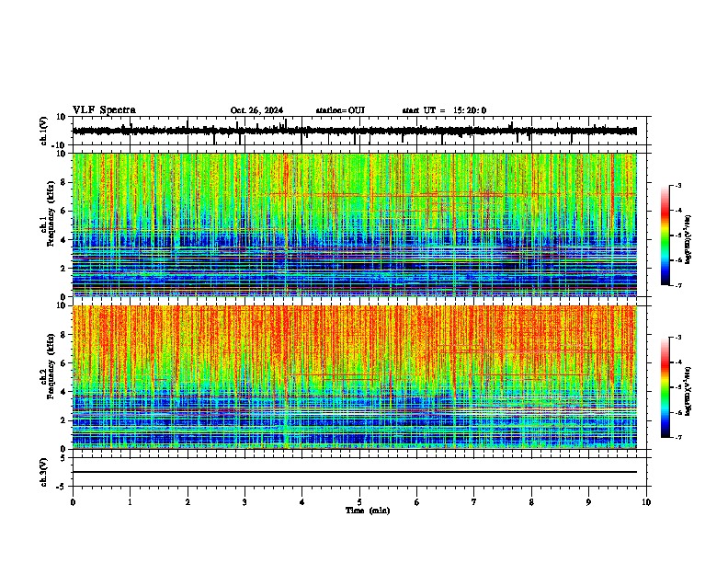Click inside the ch.1 spectrogram panel
The width and height of the screenshot is (728, 563).
pos(354,224)
